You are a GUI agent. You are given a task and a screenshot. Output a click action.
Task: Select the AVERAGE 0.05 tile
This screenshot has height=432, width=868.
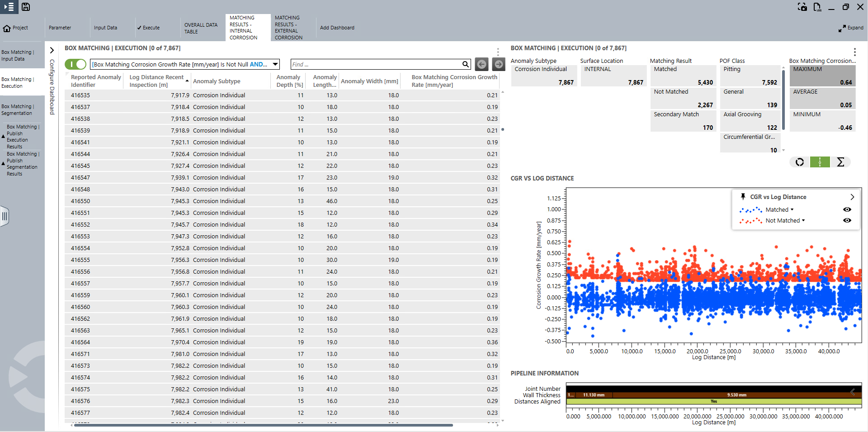(x=822, y=98)
